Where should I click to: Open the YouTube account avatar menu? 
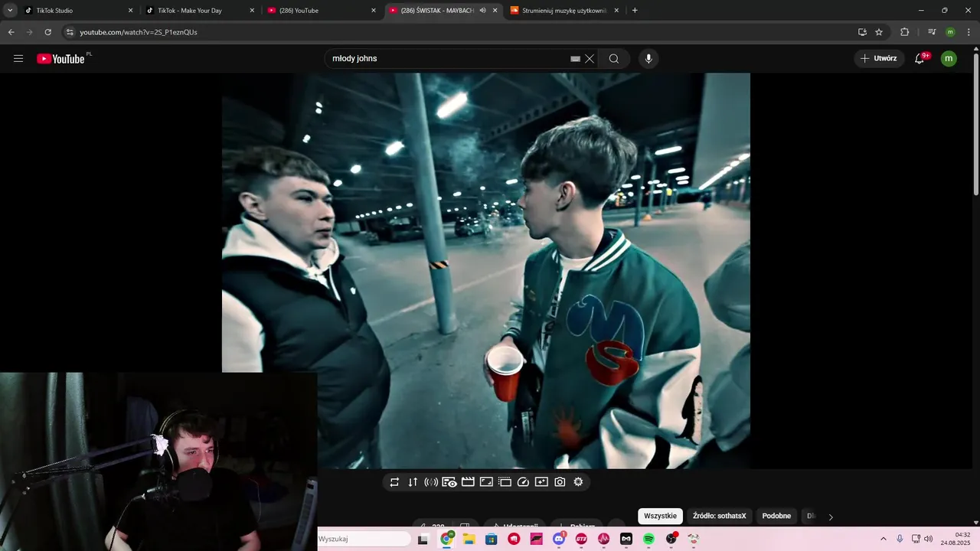tap(949, 58)
